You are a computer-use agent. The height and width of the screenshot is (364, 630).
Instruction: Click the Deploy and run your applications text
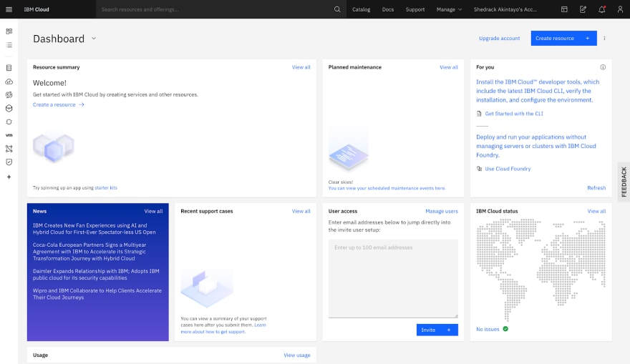[x=536, y=146]
